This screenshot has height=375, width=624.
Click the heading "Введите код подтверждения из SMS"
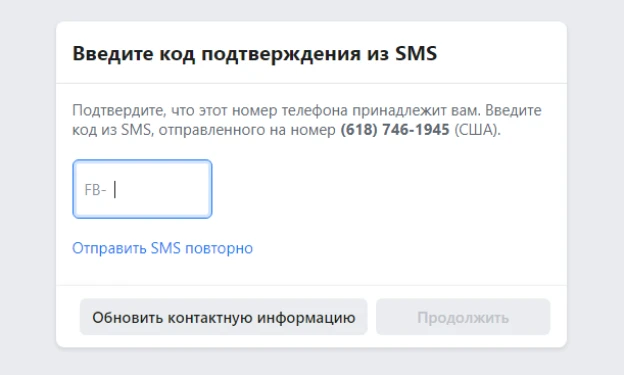pyautogui.click(x=255, y=54)
